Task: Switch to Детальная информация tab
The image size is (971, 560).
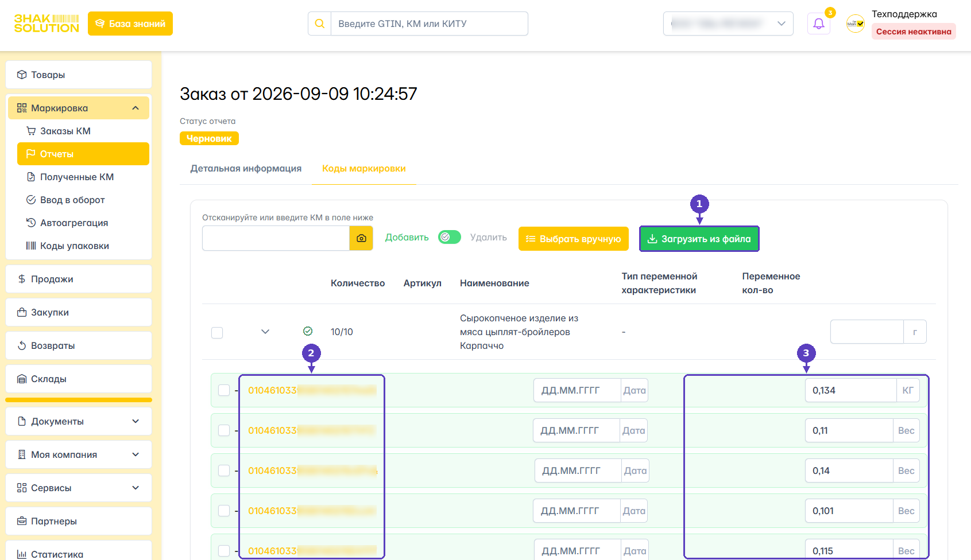Action: [x=246, y=169]
